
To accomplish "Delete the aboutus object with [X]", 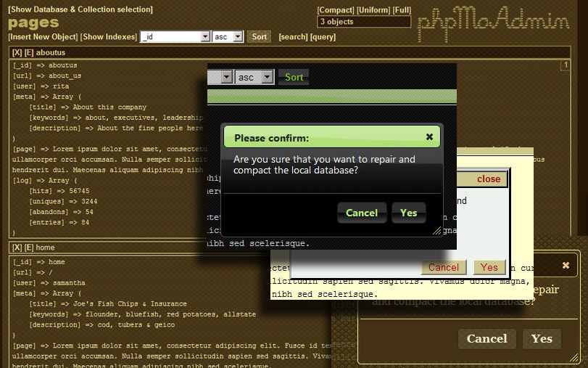I will pyautogui.click(x=17, y=53).
